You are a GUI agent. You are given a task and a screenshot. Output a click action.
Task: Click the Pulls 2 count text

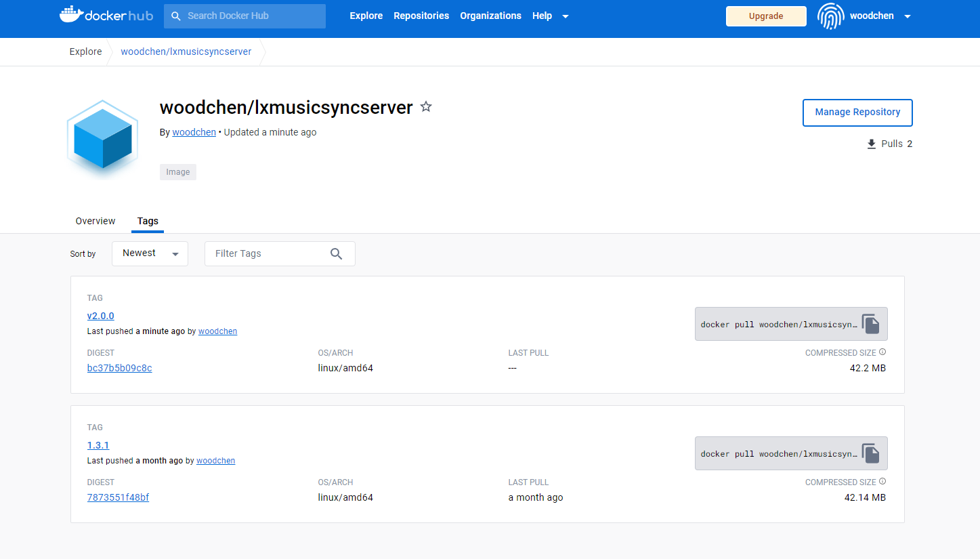click(x=897, y=144)
